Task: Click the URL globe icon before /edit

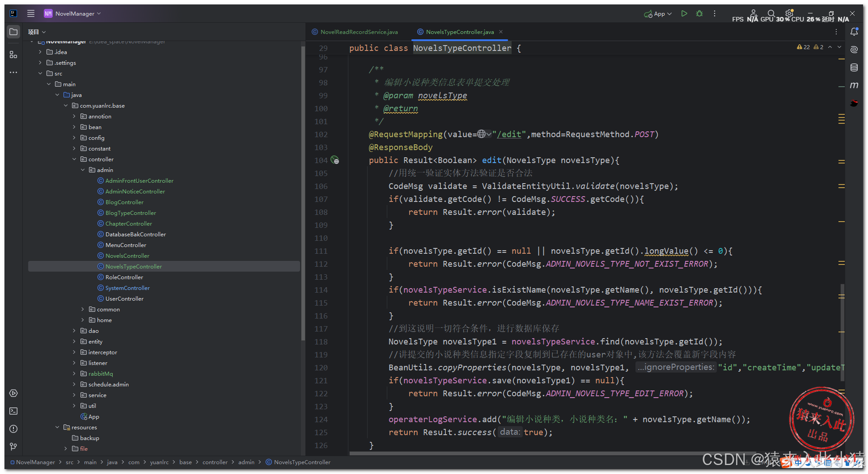Action: pyautogui.click(x=481, y=134)
